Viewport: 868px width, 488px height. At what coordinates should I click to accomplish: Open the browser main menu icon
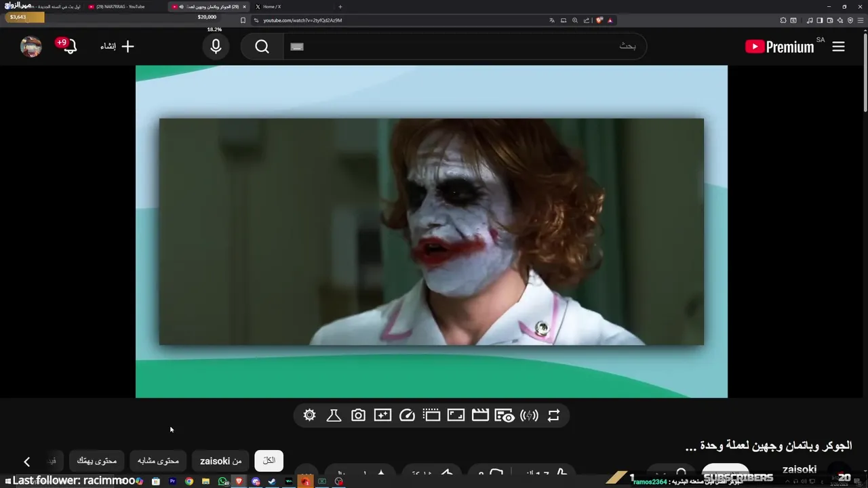pos(861,20)
